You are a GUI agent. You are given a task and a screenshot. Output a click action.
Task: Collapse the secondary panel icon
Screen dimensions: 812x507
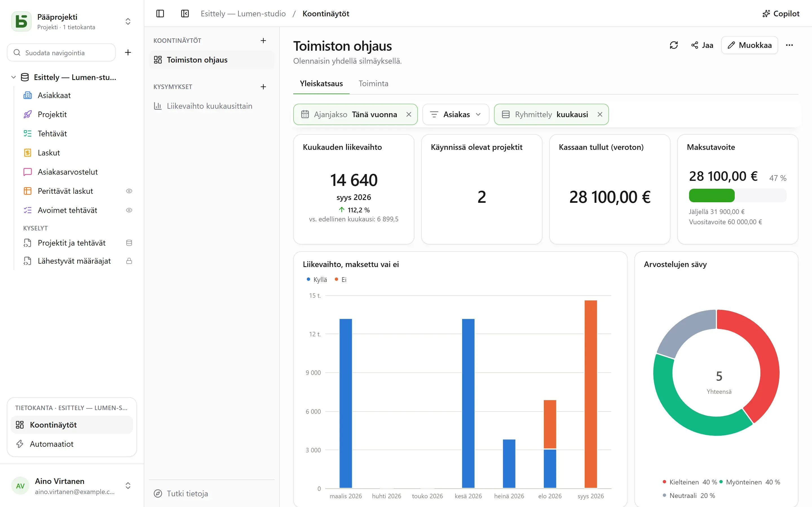coord(185,14)
